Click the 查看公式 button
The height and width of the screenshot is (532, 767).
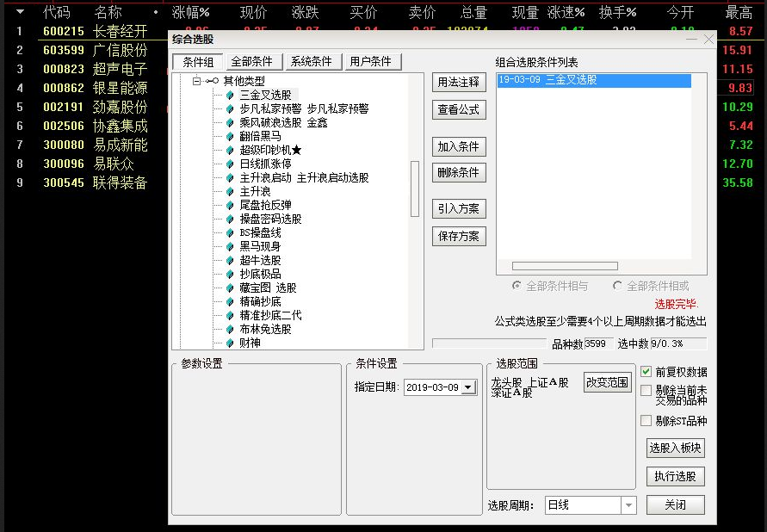(x=459, y=109)
